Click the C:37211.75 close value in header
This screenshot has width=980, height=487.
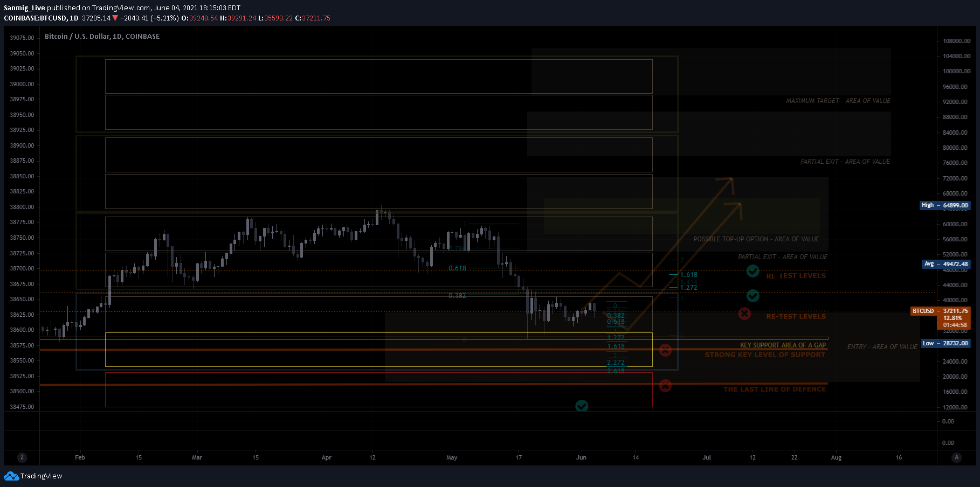(x=313, y=18)
